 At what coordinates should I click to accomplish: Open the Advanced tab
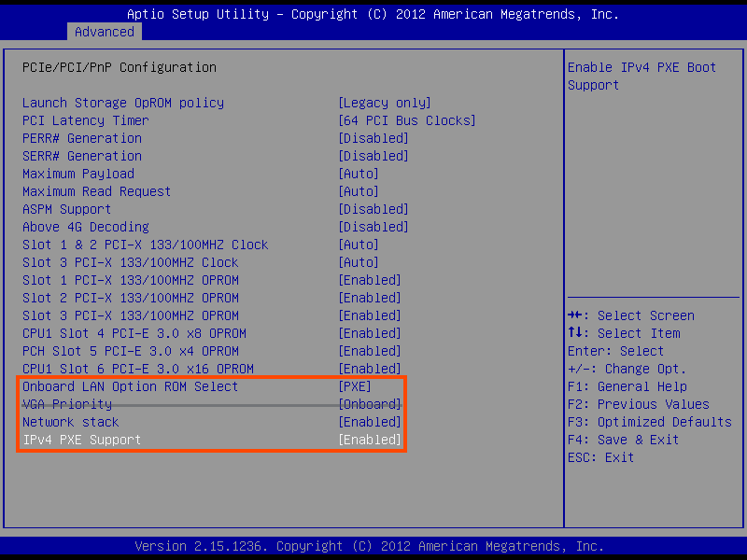pyautogui.click(x=105, y=32)
